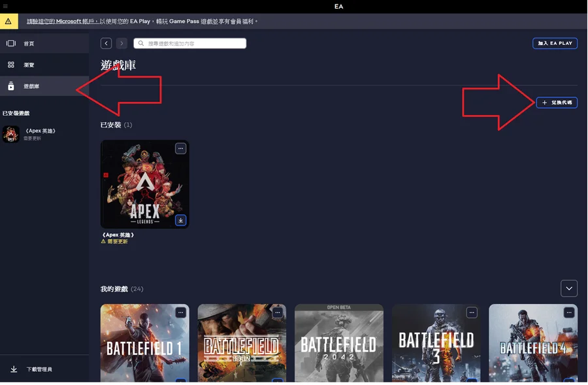
Task: Navigate forward with the right chevron button
Action: [x=122, y=44]
